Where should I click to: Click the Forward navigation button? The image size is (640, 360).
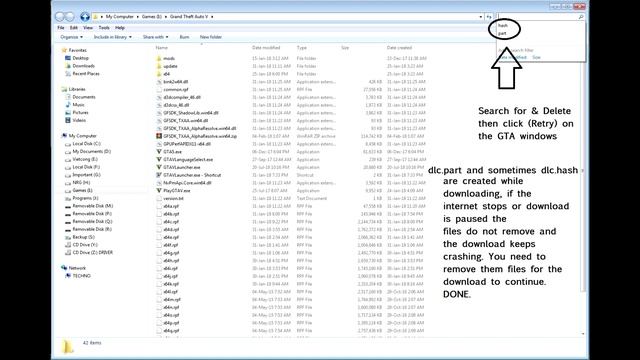click(70, 17)
